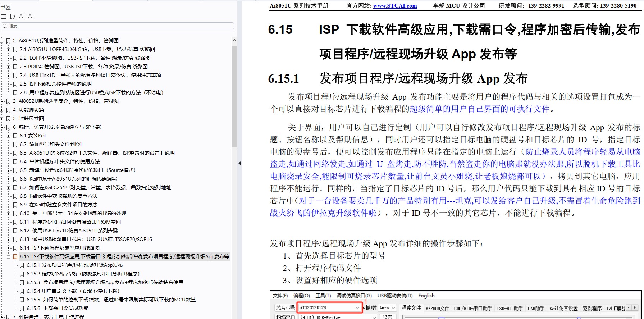Click the bookmark icon beside 6.9 在Keil中建立多文件项目
The image size is (644, 319).
click(x=15, y=205)
